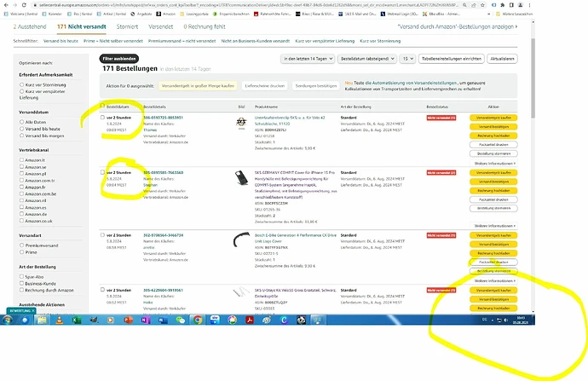588x381 pixels.
Task: Click the Aktualisieren button
Action: [x=502, y=59]
